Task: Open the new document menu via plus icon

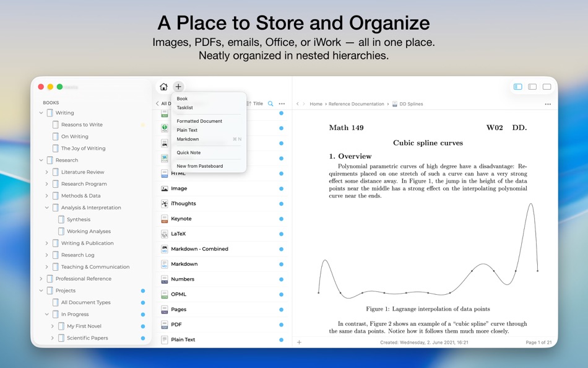Action: [178, 87]
